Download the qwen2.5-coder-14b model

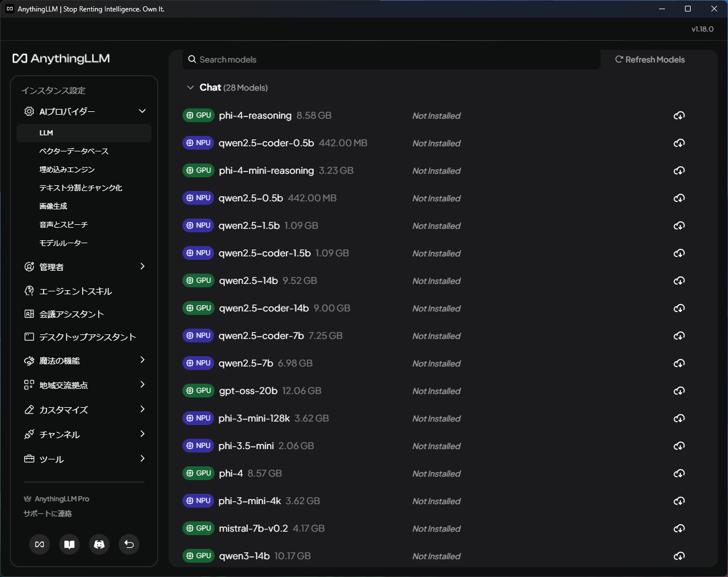679,309
